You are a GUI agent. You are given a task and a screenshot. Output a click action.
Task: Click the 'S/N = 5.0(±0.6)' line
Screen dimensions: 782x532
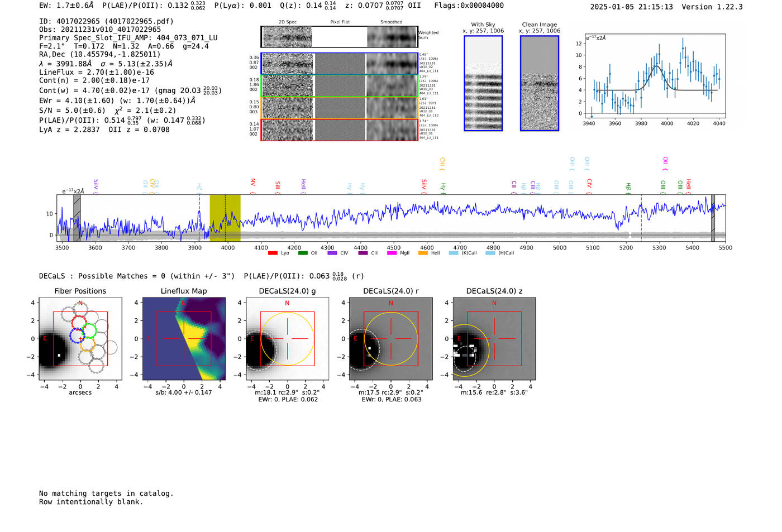coord(108,111)
